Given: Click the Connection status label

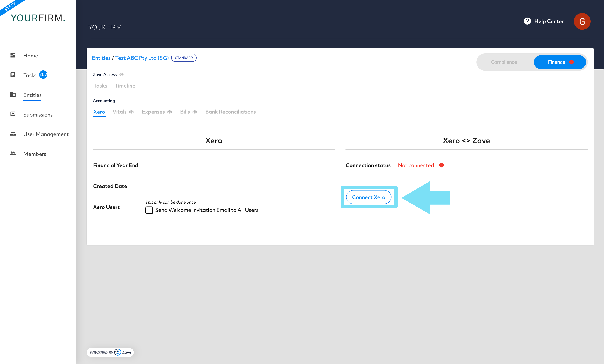Looking at the screenshot, I should coord(368,165).
